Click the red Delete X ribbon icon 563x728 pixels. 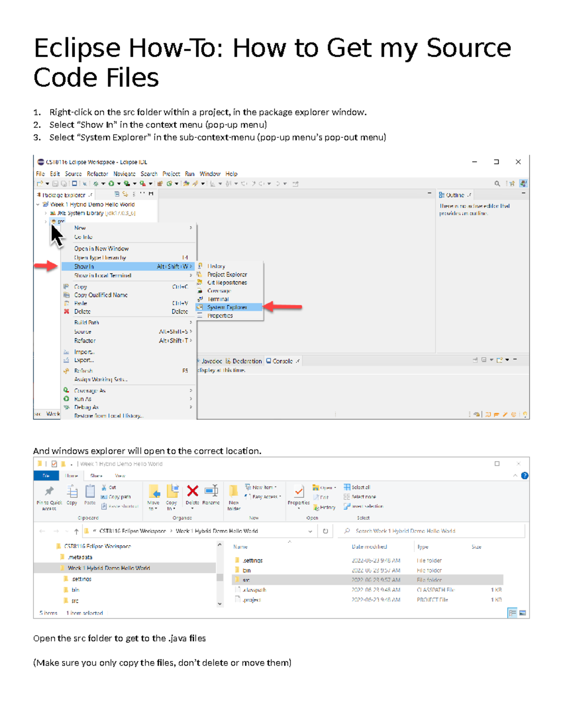(x=192, y=491)
